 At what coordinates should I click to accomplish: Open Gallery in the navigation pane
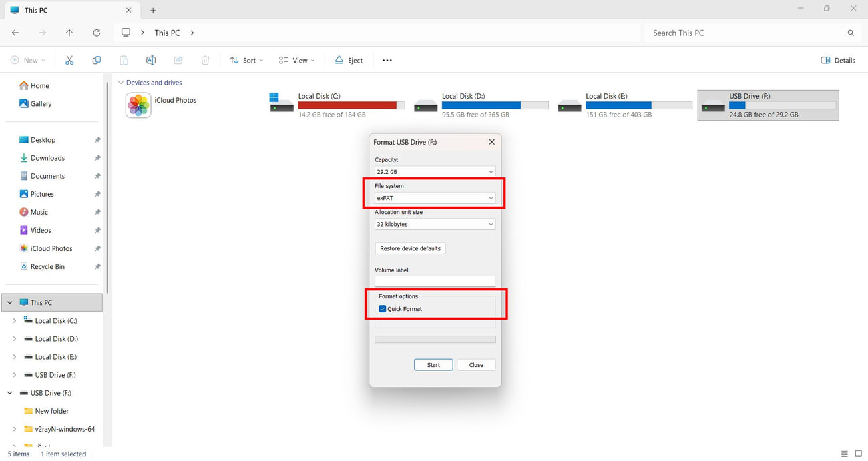(35, 103)
